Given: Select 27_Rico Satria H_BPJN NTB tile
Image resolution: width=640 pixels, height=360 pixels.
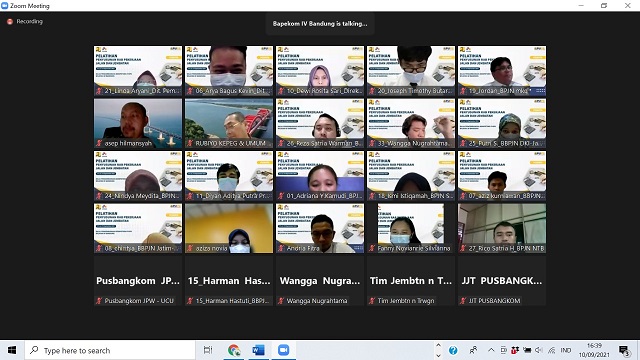Looking at the screenshot, I should (502, 228).
